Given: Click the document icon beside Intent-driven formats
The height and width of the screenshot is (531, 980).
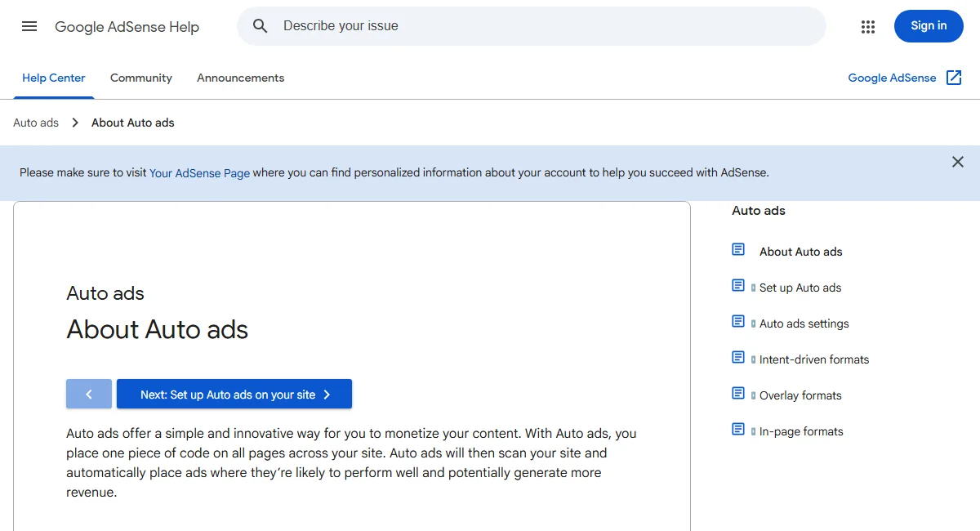Looking at the screenshot, I should click(738, 357).
